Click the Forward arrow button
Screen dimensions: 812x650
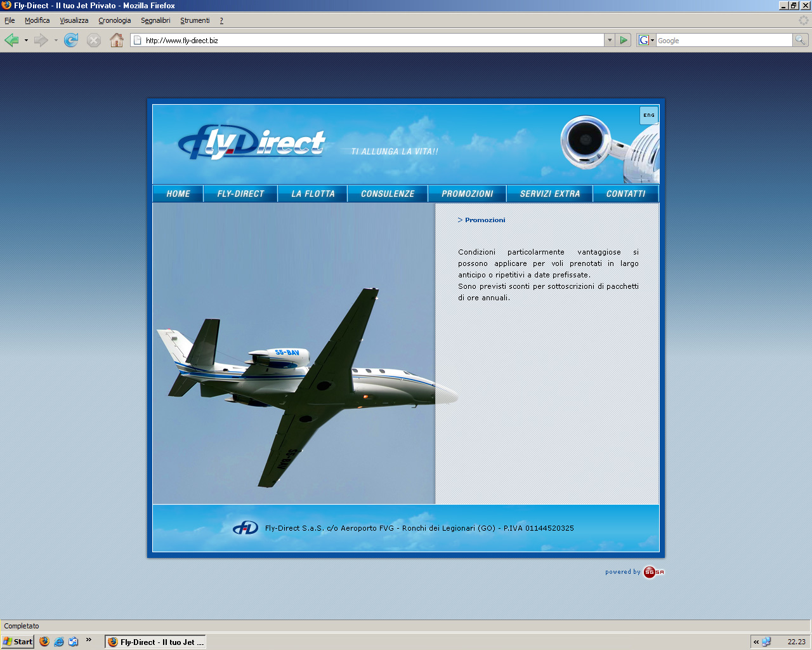coord(41,41)
